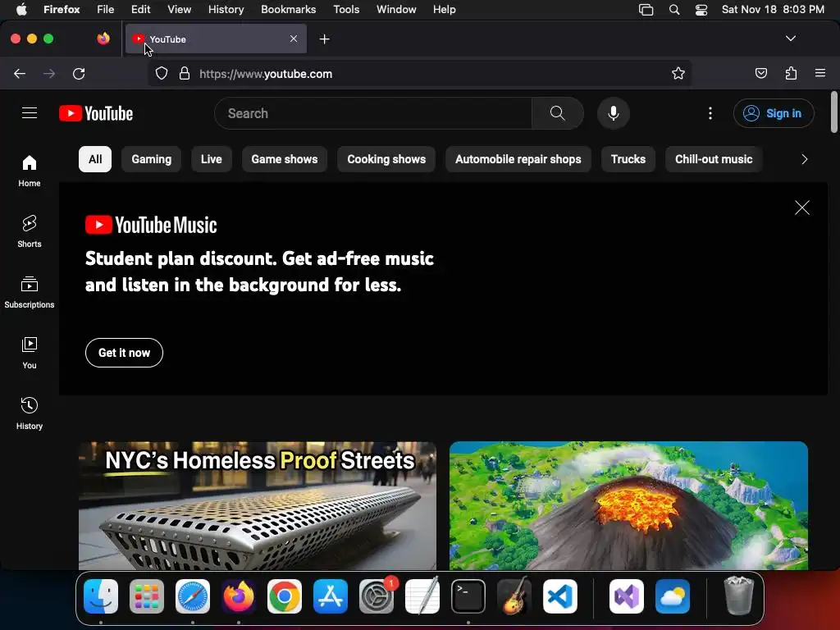Open the Window menu

coord(396,9)
